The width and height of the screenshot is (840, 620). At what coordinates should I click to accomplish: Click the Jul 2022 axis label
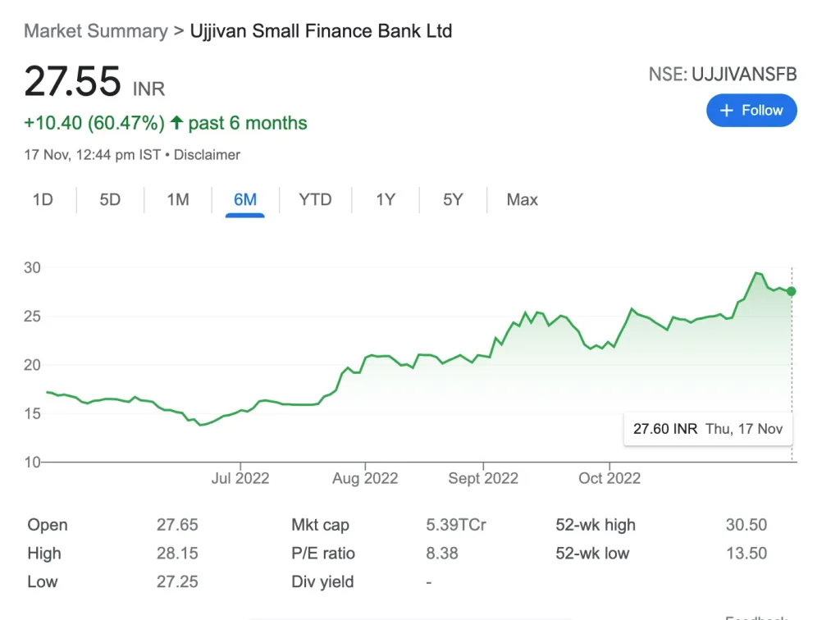[240, 478]
